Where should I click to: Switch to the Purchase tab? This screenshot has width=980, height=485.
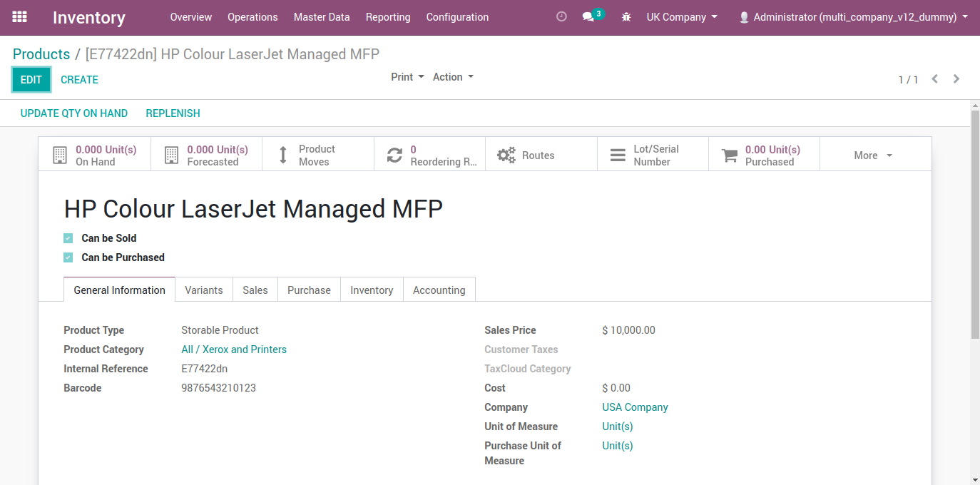[309, 290]
